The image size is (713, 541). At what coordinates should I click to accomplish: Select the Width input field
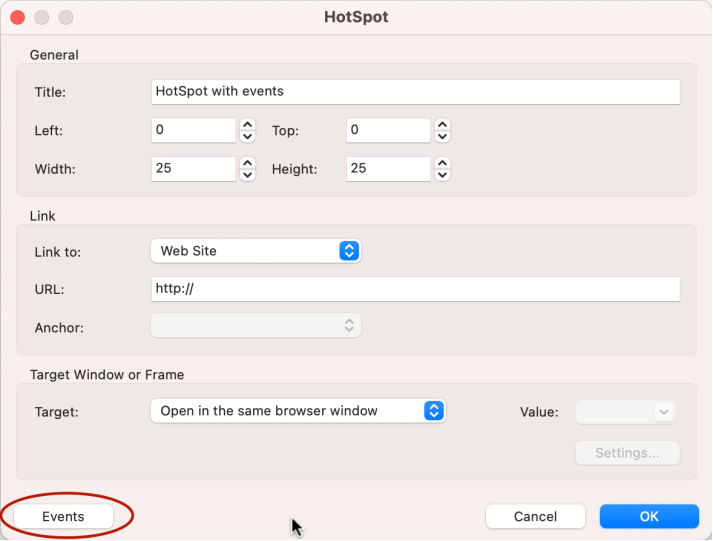[193, 169]
